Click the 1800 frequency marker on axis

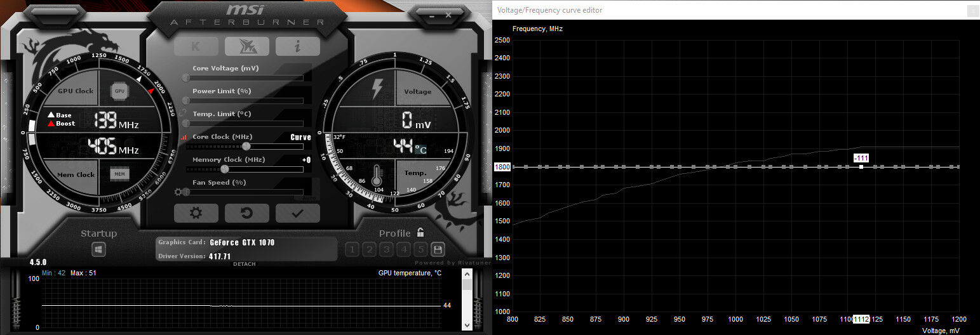pyautogui.click(x=502, y=167)
